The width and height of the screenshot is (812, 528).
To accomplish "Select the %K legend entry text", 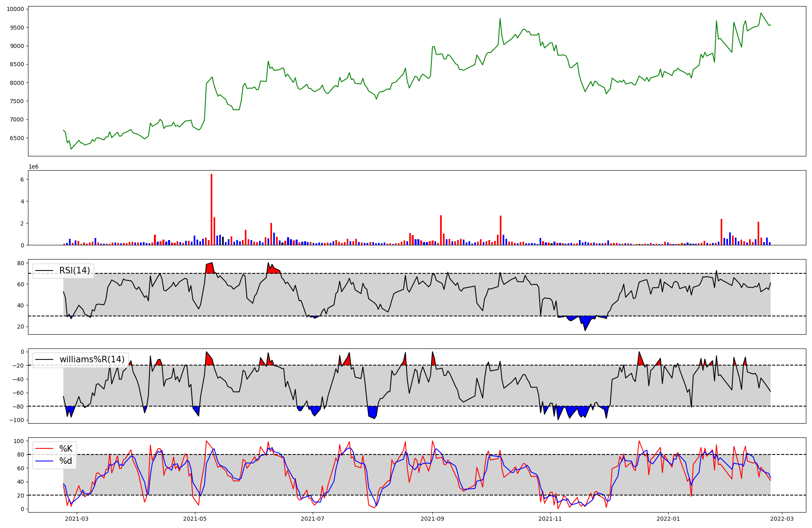I will pos(66,449).
